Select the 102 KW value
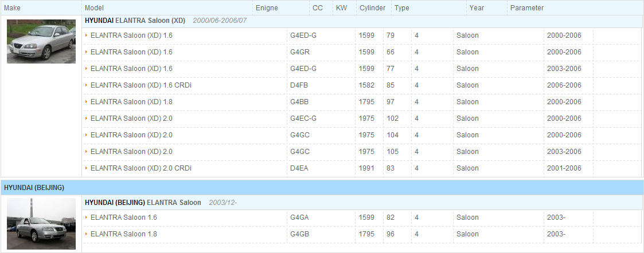644x253 pixels. 393,118
